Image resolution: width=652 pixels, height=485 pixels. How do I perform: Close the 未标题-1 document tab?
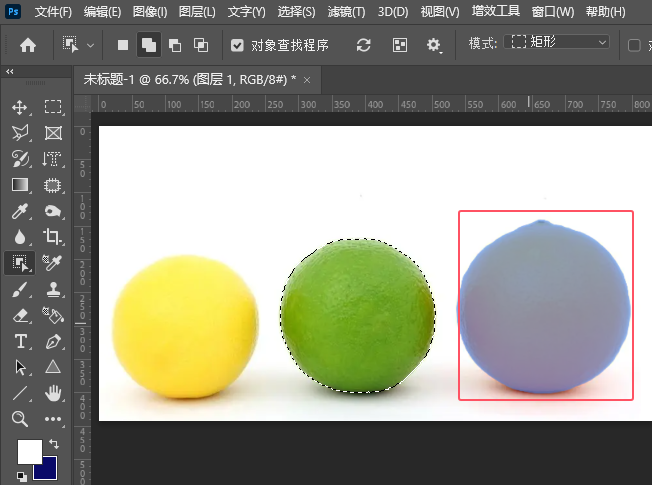coord(307,80)
